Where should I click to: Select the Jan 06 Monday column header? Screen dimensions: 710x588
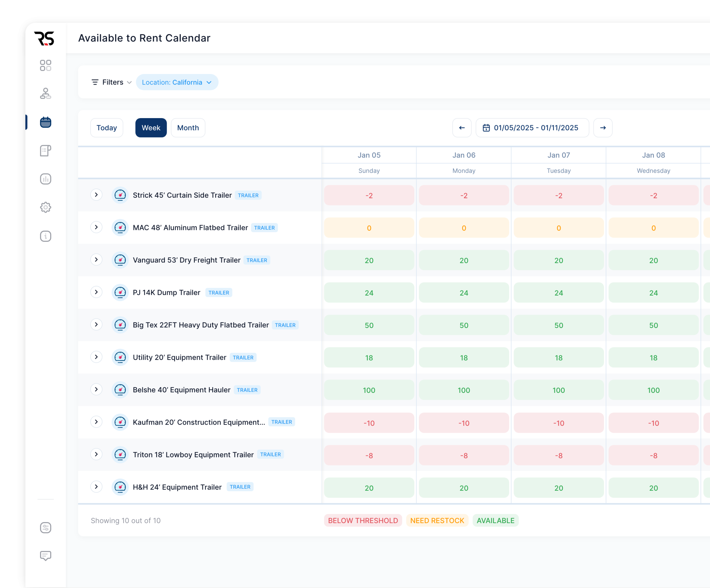tap(464, 162)
